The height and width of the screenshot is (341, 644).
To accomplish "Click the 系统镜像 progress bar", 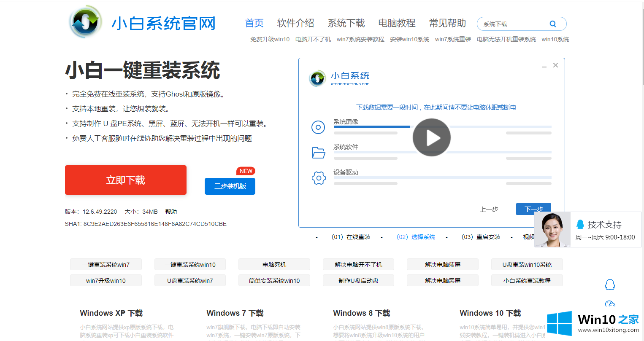I will tap(443, 126).
